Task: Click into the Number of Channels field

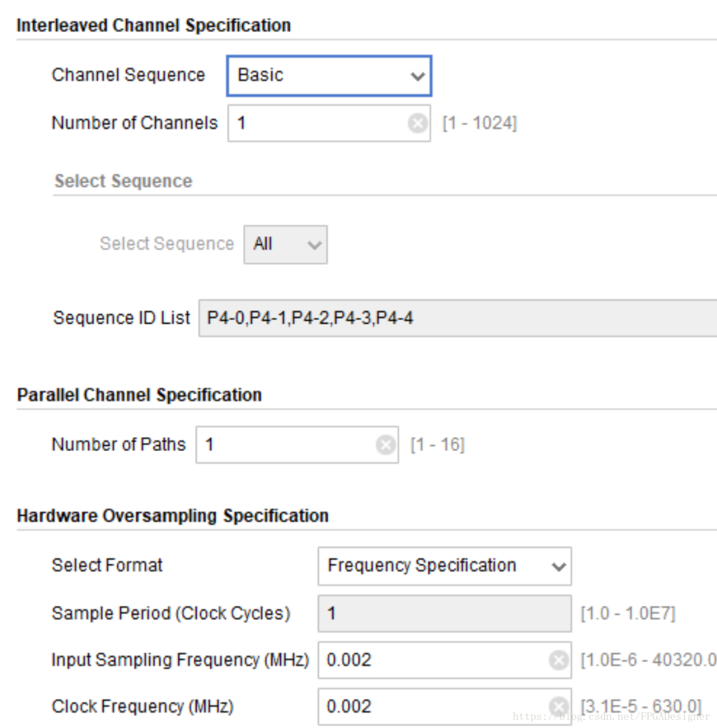Action: 319,124
